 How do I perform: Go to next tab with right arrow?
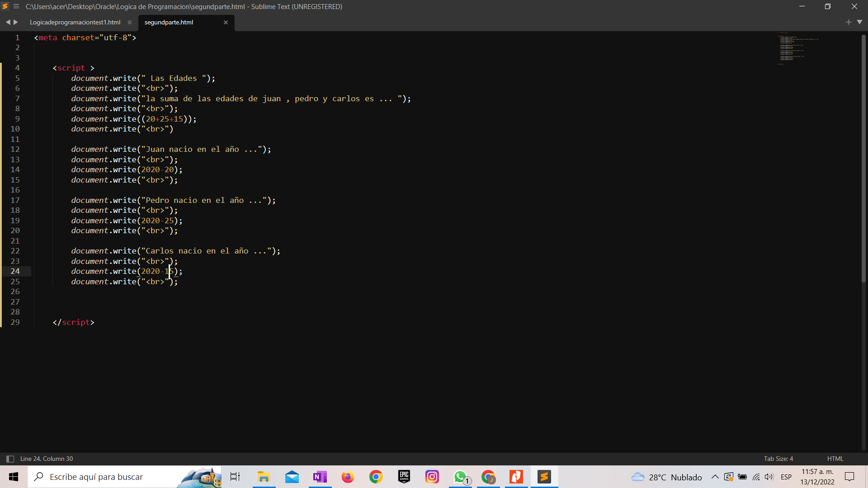16,22
